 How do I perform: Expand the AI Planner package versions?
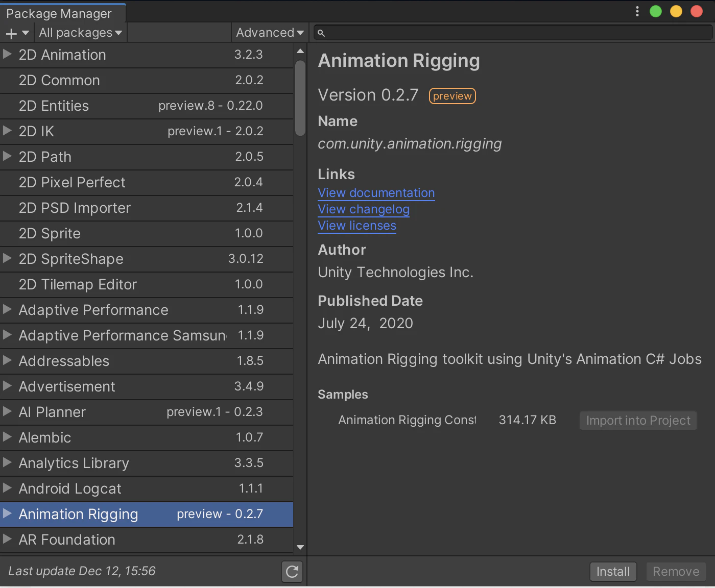[x=7, y=411]
